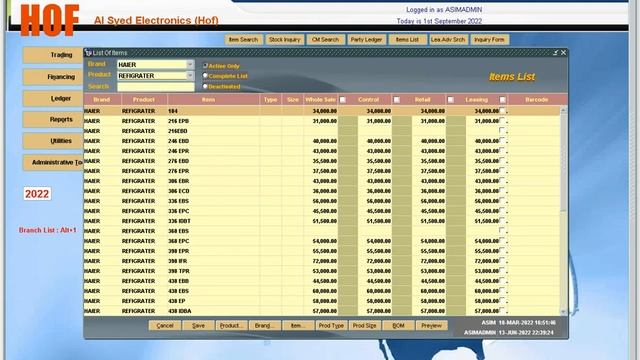The height and width of the screenshot is (360, 640).
Task: Click the Size column header
Action: pyautogui.click(x=293, y=100)
